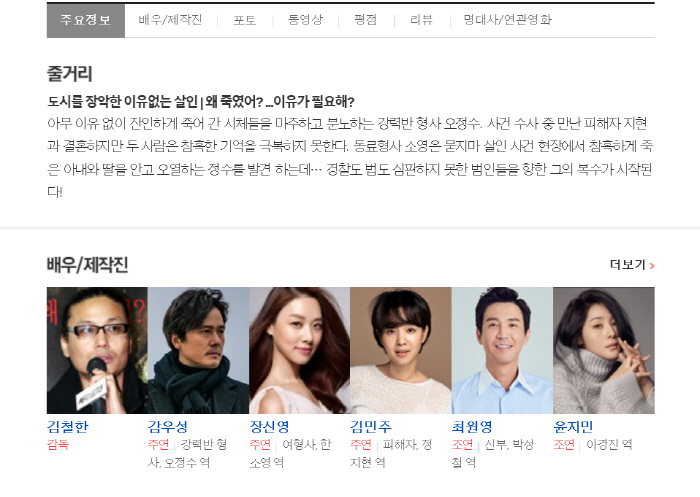Click the 김민주 name link

(x=371, y=427)
